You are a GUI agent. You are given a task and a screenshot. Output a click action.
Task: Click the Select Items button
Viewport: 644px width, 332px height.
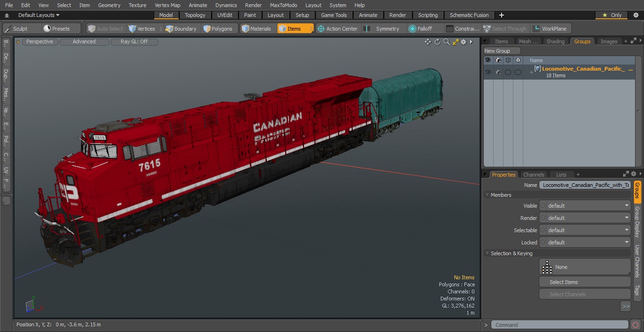click(585, 282)
